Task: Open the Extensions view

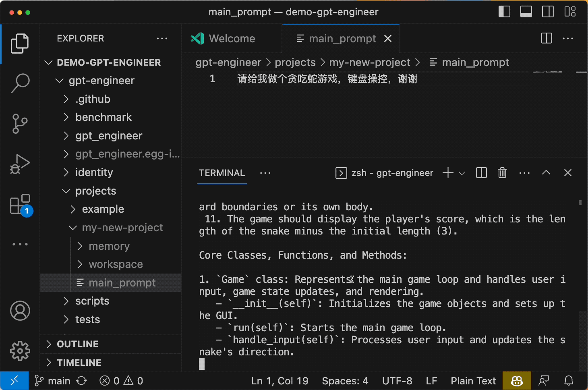Action: coord(20,204)
